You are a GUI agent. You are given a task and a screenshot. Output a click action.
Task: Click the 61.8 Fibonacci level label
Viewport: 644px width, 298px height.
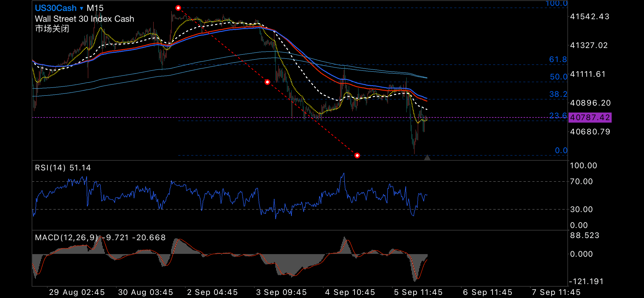tap(558, 59)
